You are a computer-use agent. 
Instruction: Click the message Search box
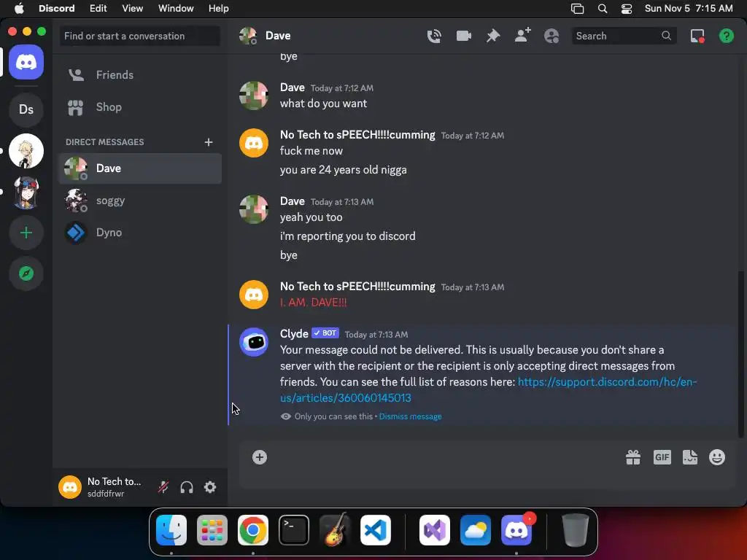point(624,36)
